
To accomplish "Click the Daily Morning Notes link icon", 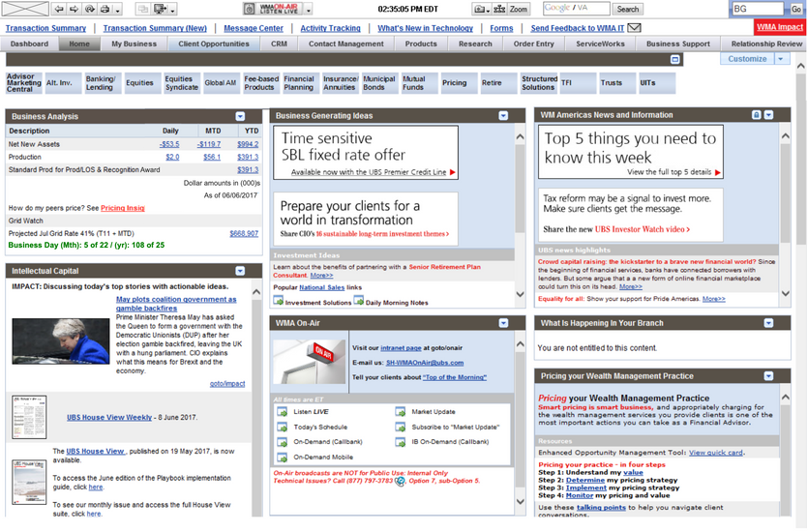I will pos(359,301).
